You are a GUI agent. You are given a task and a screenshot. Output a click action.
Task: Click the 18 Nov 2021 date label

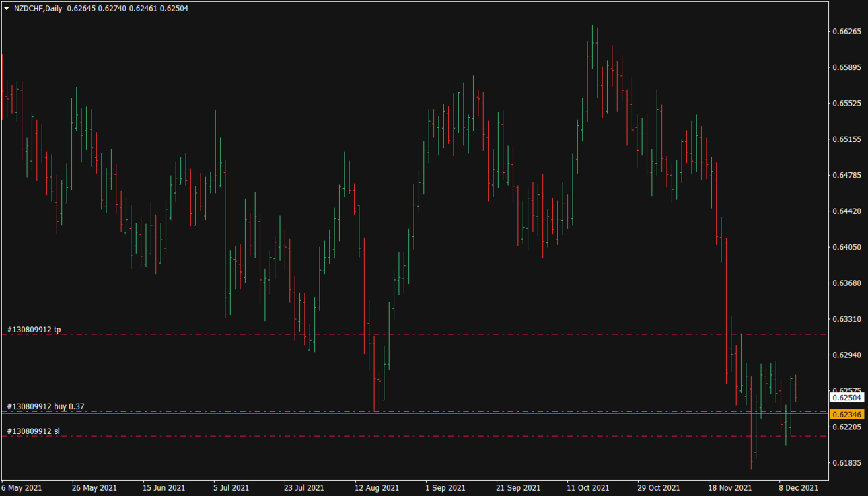(x=730, y=487)
